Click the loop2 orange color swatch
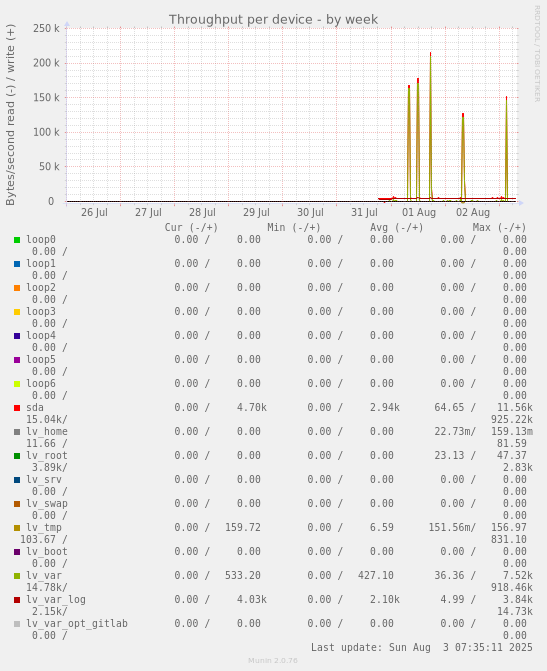The width and height of the screenshot is (547, 671). (17, 288)
